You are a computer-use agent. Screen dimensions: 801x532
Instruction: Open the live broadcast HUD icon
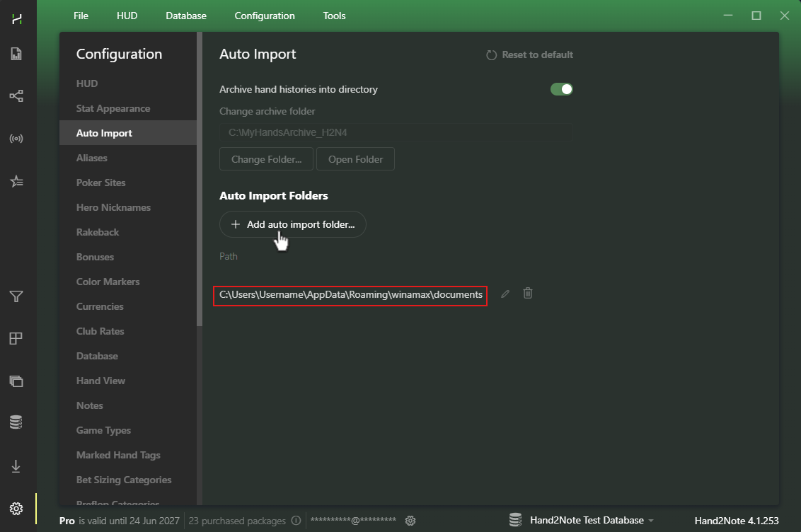pyautogui.click(x=16, y=139)
